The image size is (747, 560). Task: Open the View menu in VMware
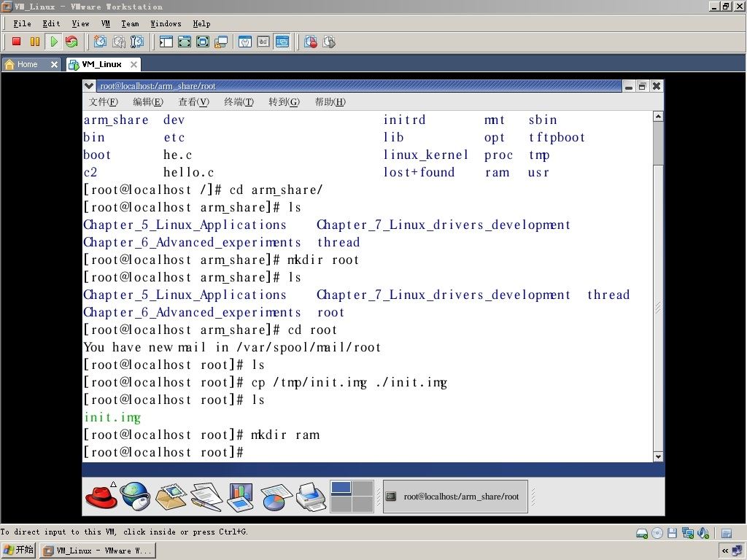click(80, 23)
